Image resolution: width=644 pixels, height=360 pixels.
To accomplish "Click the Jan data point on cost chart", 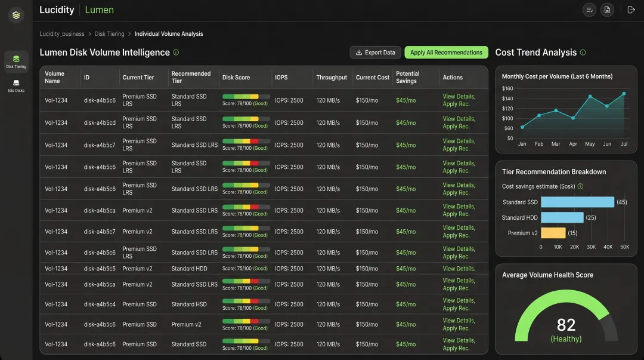I will (522, 127).
